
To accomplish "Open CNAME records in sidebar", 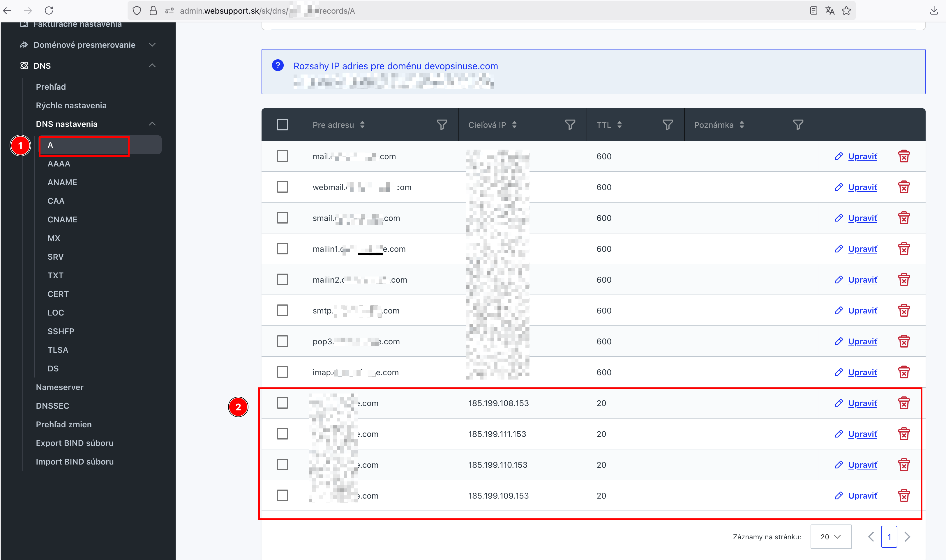I will point(62,220).
